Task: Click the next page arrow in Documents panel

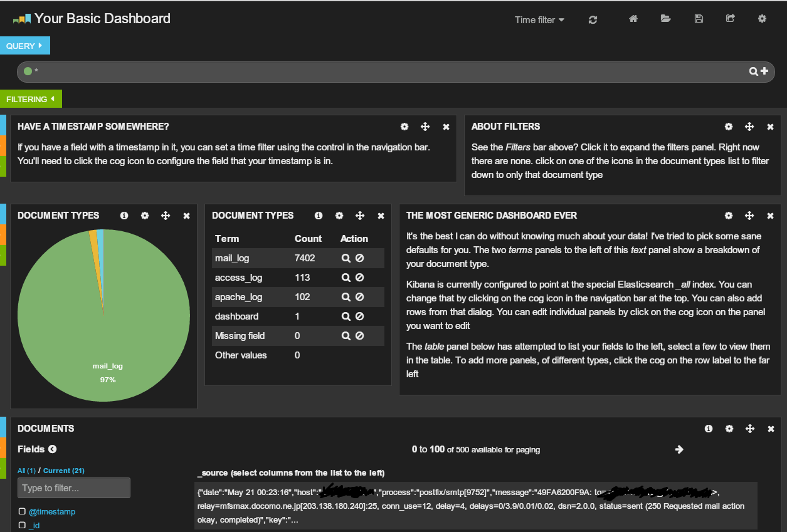Action: [x=680, y=449]
